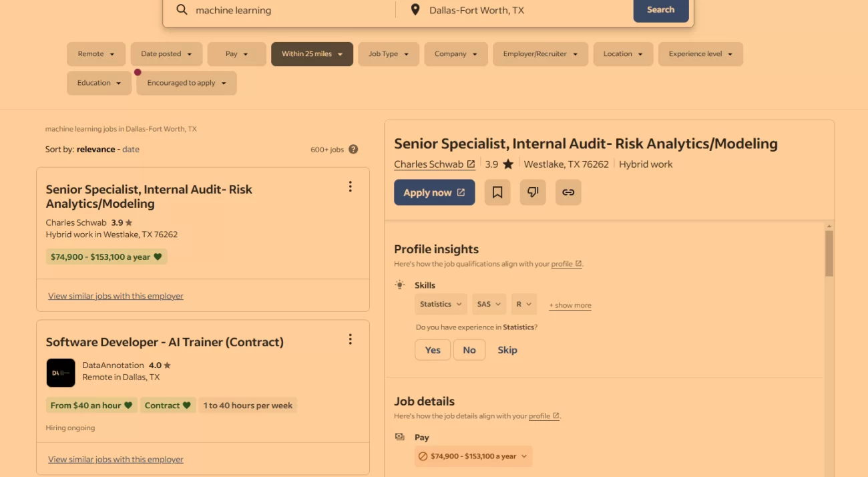Open the Charles Schwab company link
The image size is (868, 477).
pyautogui.click(x=435, y=164)
